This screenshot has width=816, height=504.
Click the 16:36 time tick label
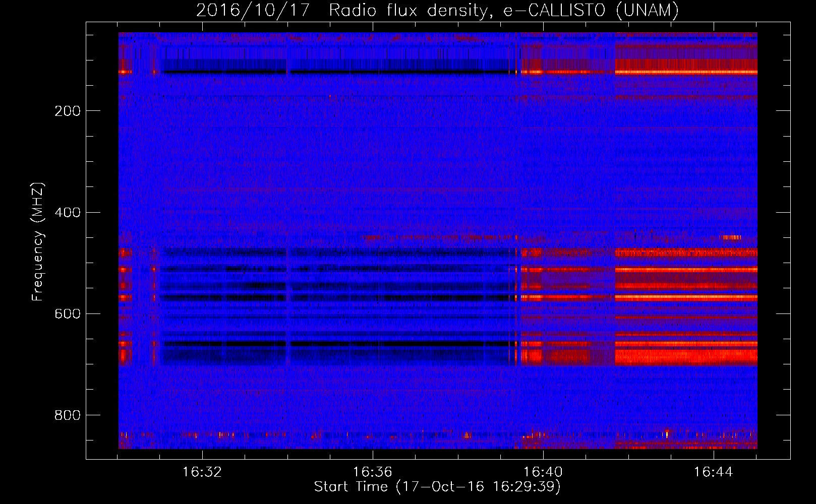pyautogui.click(x=373, y=472)
